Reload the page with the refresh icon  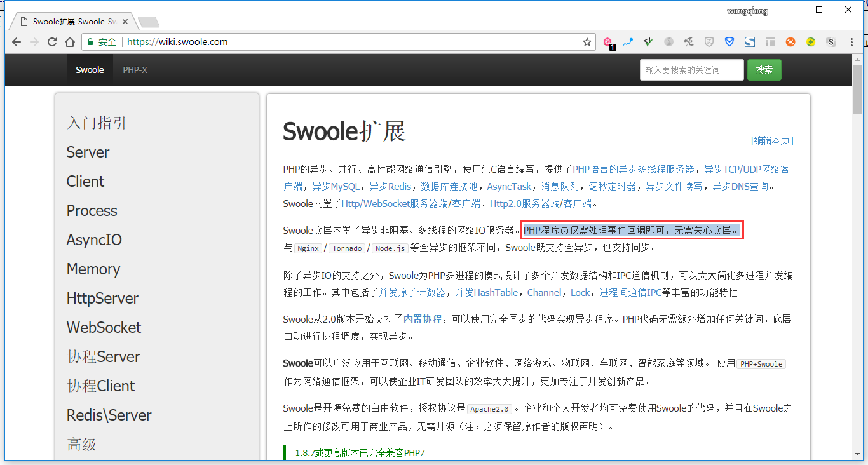(x=52, y=42)
